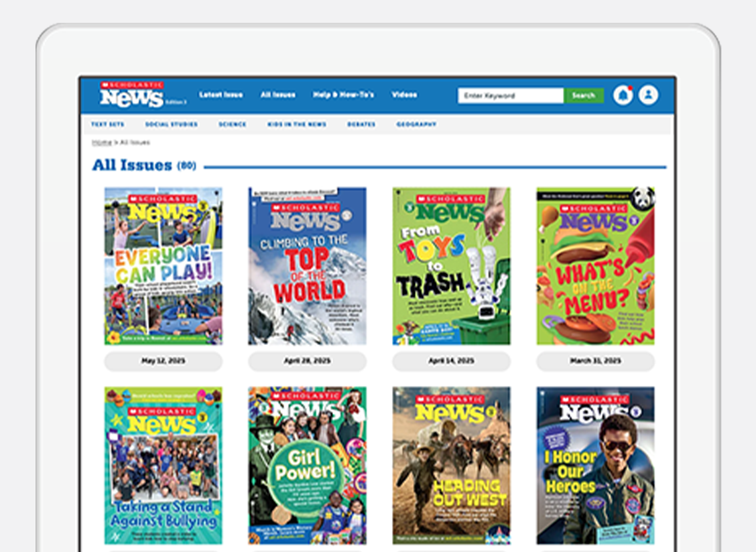The width and height of the screenshot is (756, 552).
Task: Select the Geography category
Action: click(x=416, y=125)
